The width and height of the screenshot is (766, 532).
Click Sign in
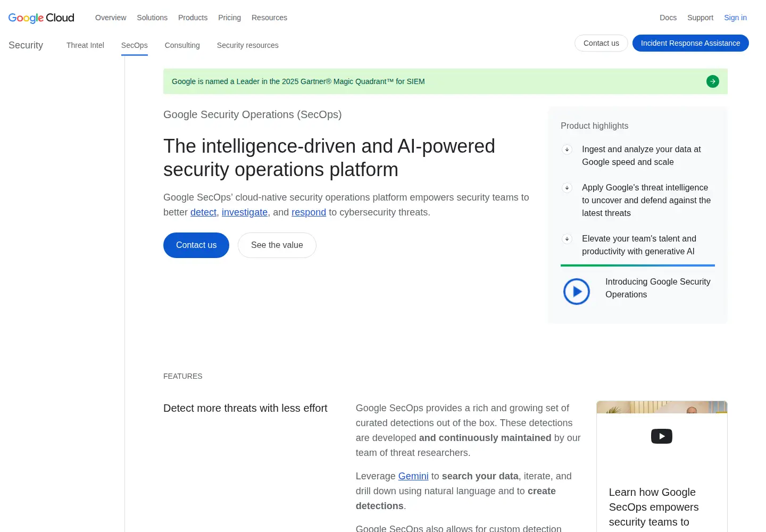tap(735, 18)
